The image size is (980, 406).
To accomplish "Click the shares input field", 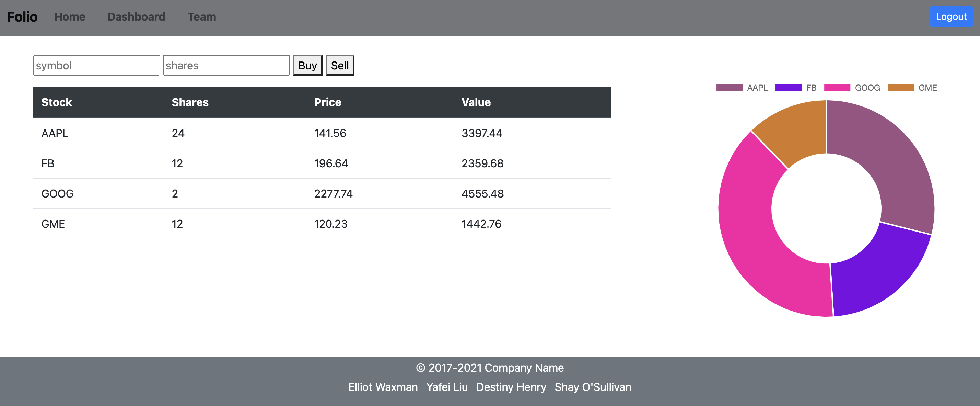I will click(x=226, y=65).
